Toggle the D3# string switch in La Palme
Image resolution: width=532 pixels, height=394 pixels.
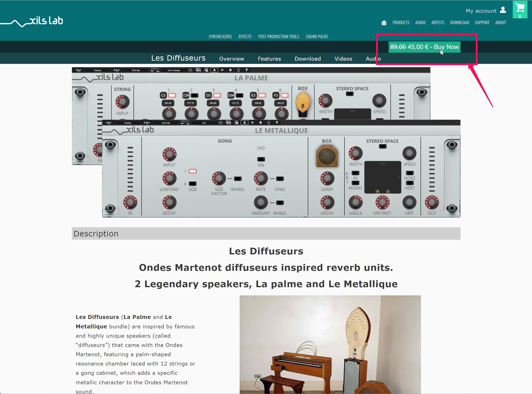240,95
